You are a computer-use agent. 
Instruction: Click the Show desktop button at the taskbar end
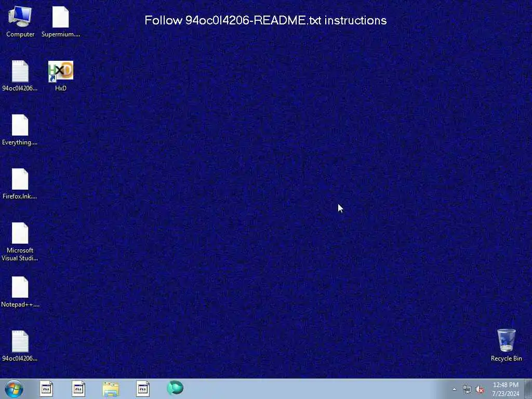pyautogui.click(x=528, y=389)
